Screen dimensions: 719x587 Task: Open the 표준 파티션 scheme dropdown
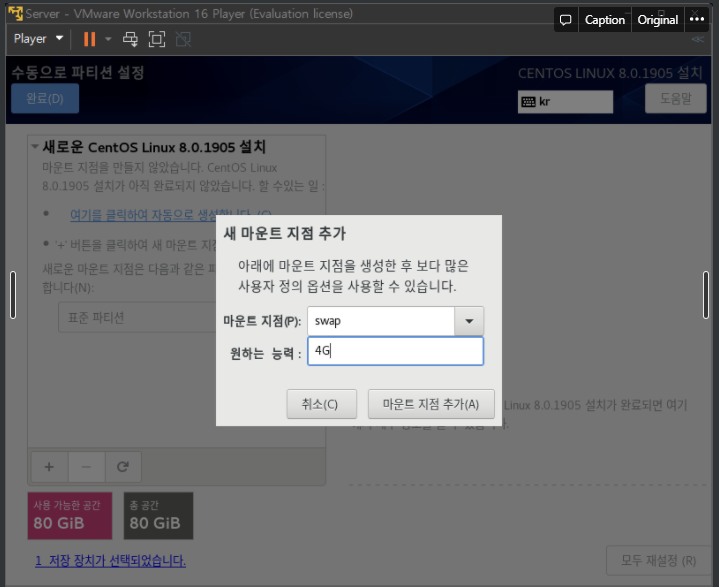(x=138, y=317)
